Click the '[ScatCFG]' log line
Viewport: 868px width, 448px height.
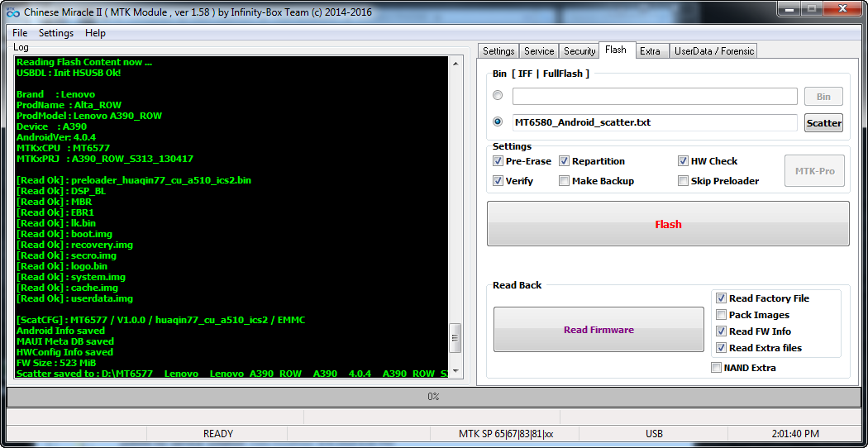[x=161, y=320]
